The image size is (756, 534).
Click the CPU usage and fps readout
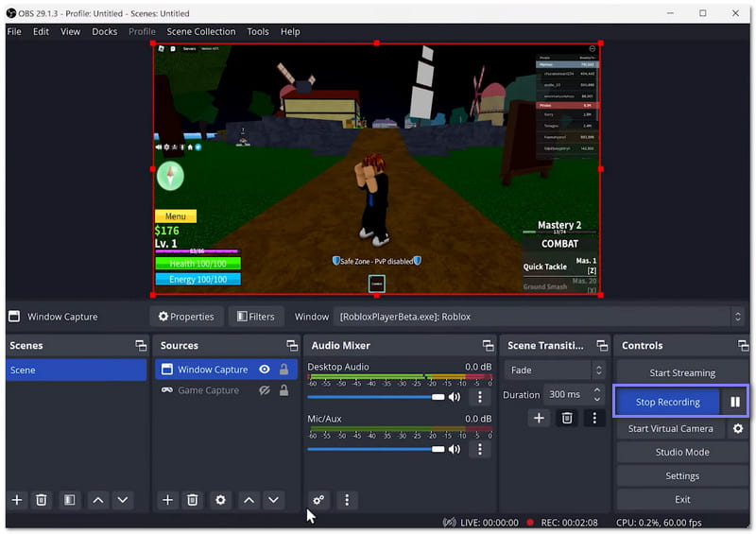point(659,523)
